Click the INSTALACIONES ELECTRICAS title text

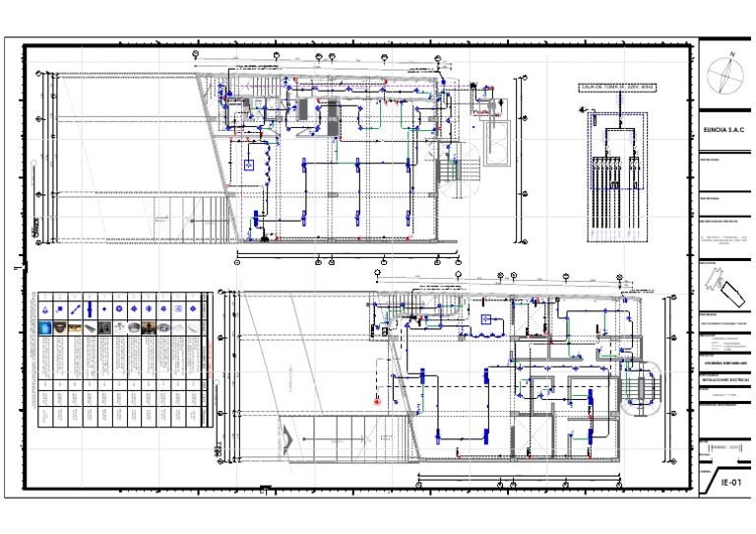coord(724,380)
